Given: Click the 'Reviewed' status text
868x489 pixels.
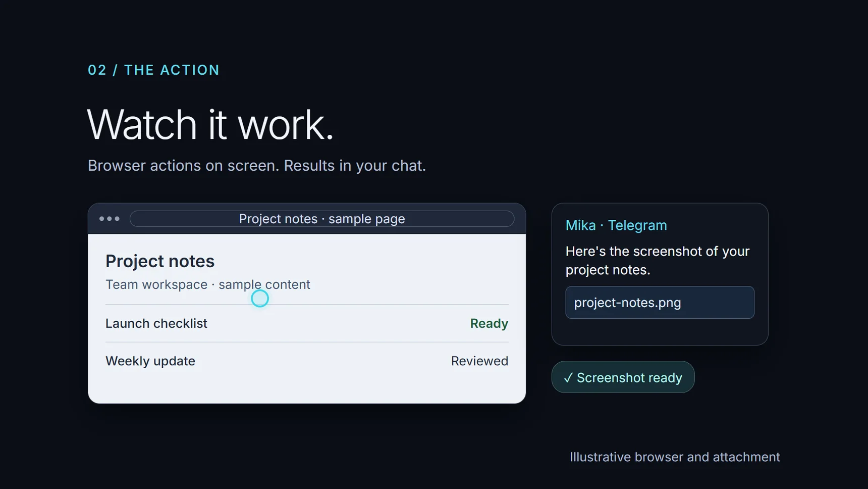Looking at the screenshot, I should (x=479, y=361).
